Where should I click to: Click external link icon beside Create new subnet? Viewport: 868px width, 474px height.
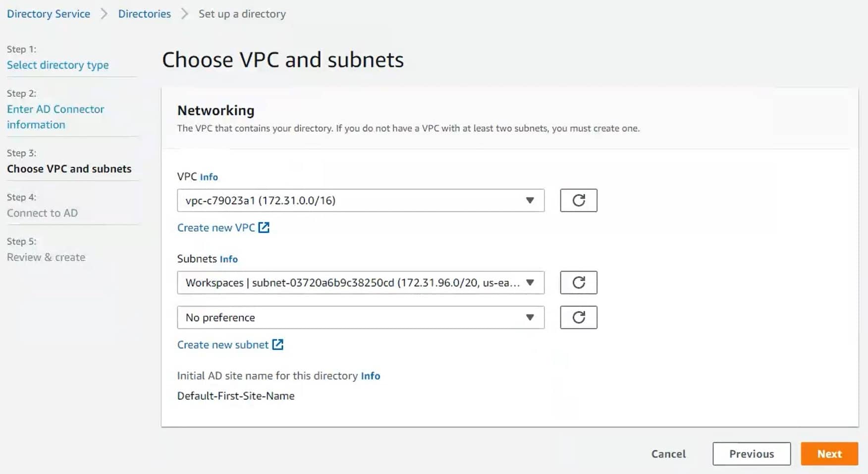click(277, 345)
